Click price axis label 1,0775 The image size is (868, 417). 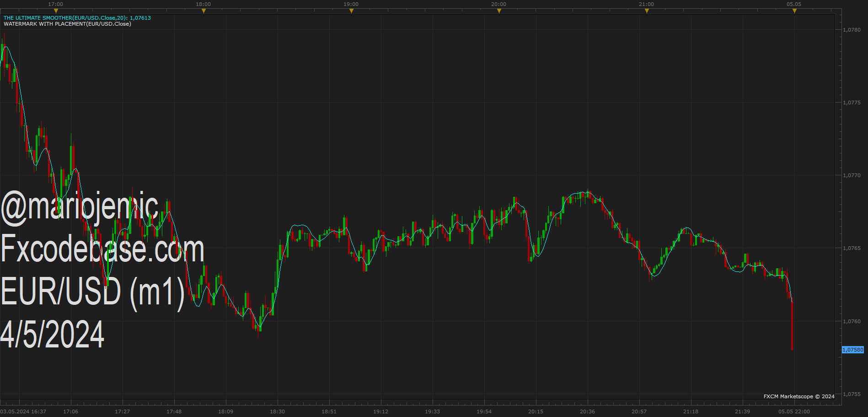tap(852, 103)
